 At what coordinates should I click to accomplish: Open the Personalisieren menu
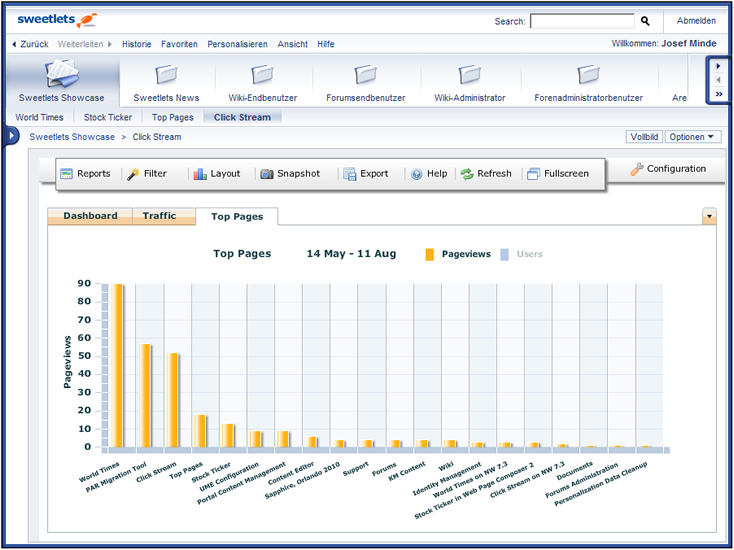(x=237, y=44)
